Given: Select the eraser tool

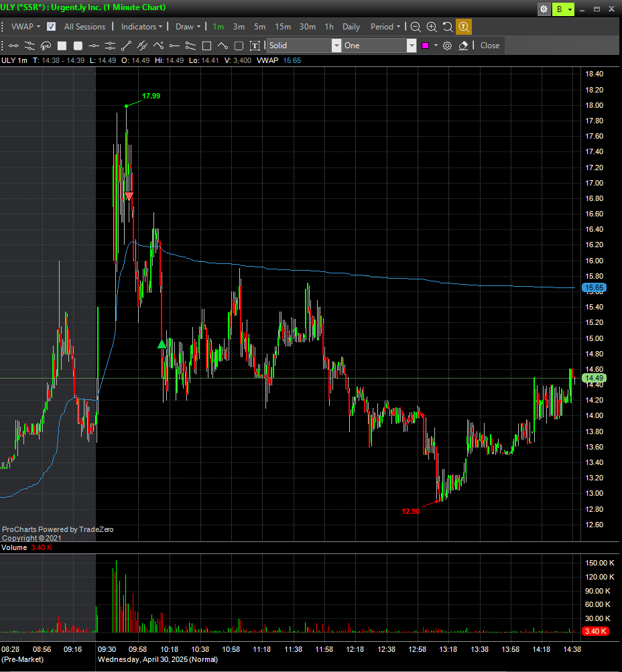Looking at the screenshot, I should 463,46.
